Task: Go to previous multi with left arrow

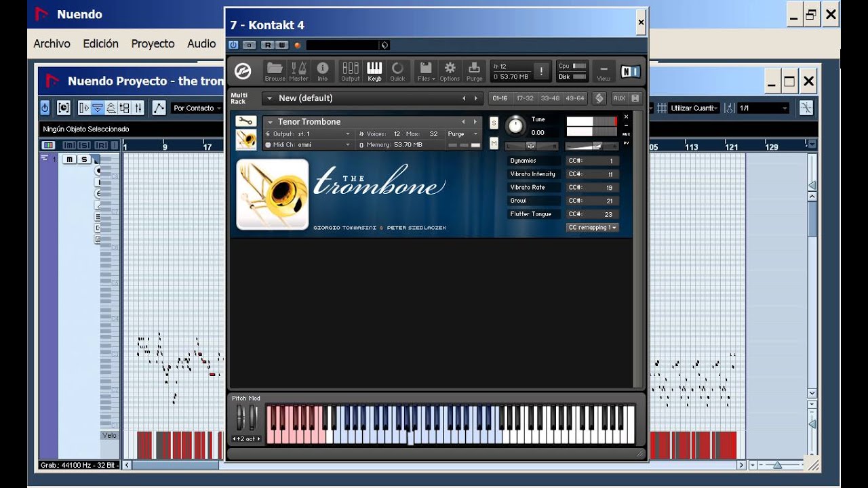Action: click(465, 98)
